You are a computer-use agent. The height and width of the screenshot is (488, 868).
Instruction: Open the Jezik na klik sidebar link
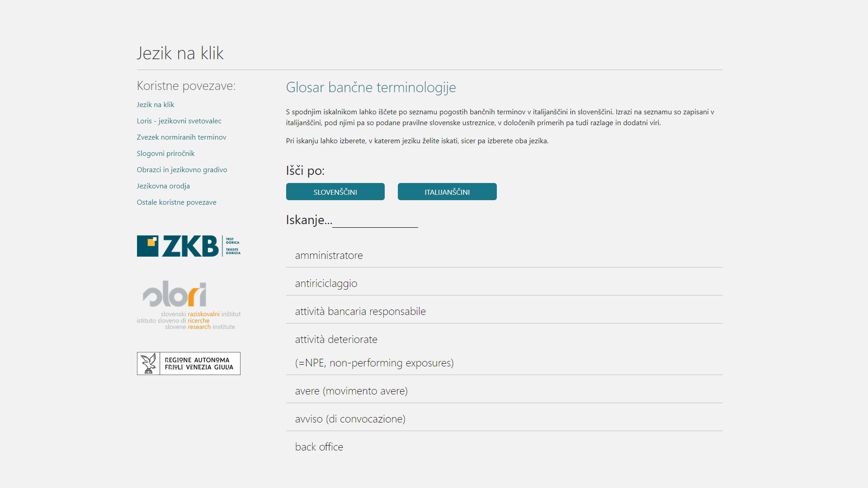coord(155,104)
